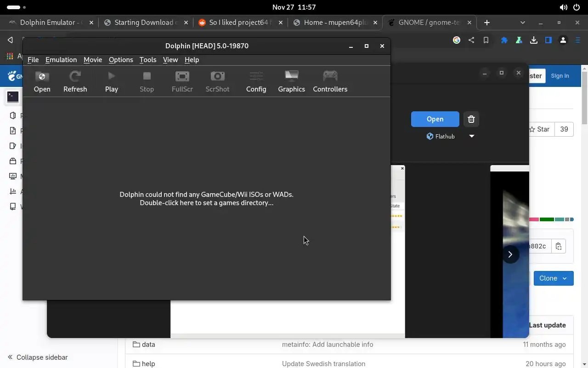Image resolution: width=588 pixels, height=368 pixels.
Task: Click the language color bar on GitLab
Action: pyautogui.click(x=551, y=219)
